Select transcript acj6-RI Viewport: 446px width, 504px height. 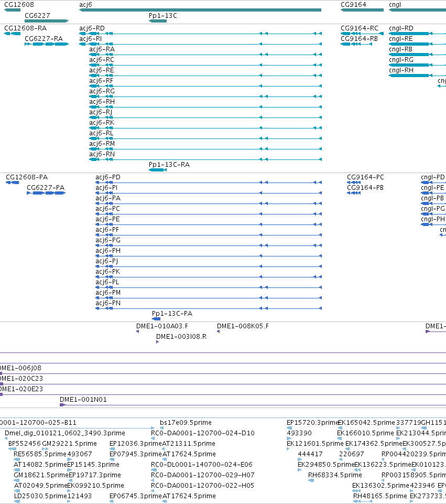tap(200, 44)
